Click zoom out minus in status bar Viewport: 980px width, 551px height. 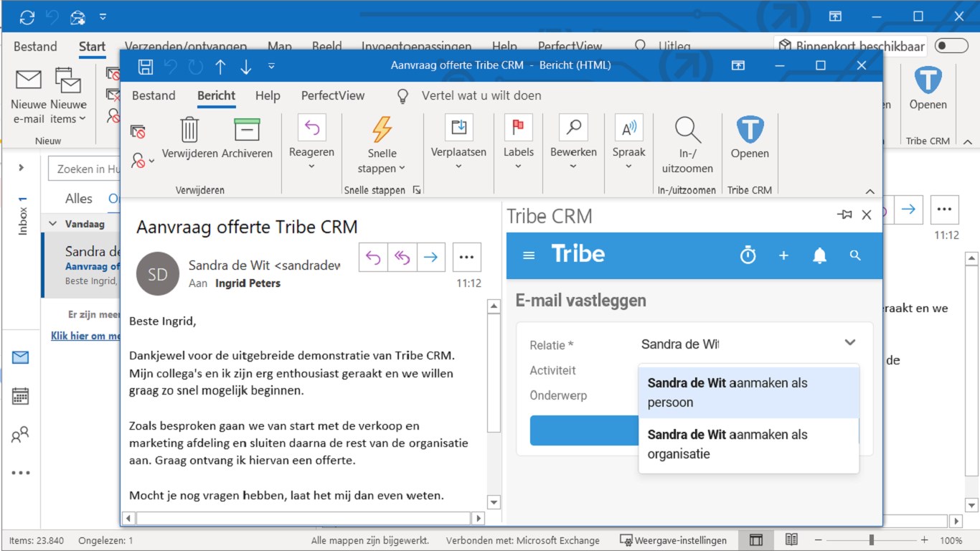coord(819,540)
